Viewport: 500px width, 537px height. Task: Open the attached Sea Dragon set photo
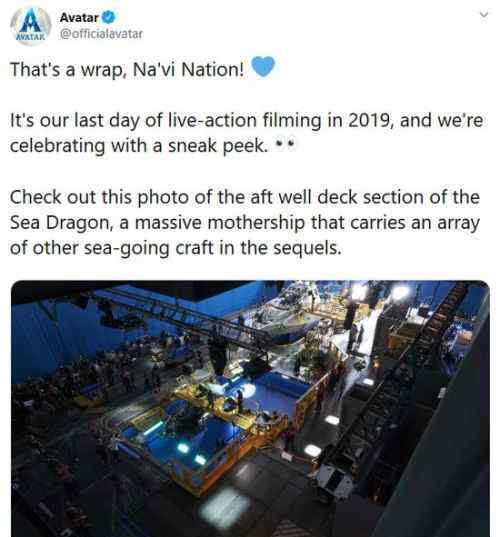(x=250, y=409)
